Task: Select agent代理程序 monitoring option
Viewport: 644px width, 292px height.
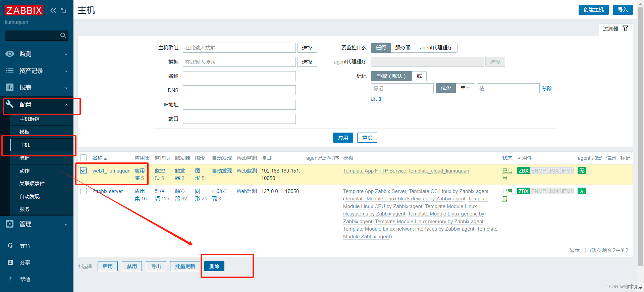Action: [x=436, y=48]
